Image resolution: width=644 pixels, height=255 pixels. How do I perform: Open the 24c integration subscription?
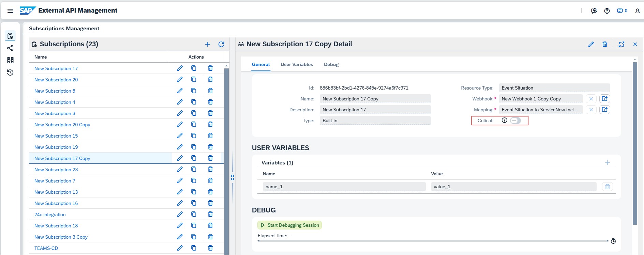click(x=50, y=214)
